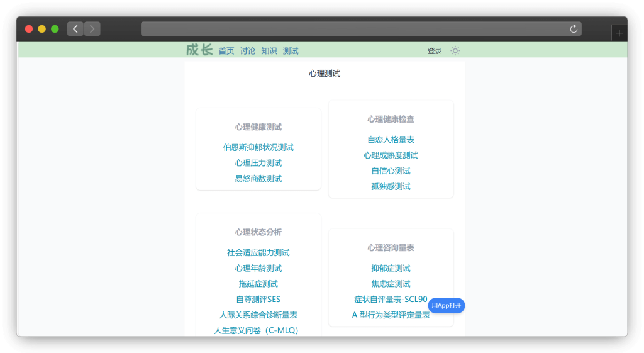Click the browser address bar
The height and width of the screenshot is (353, 644).
click(352, 29)
